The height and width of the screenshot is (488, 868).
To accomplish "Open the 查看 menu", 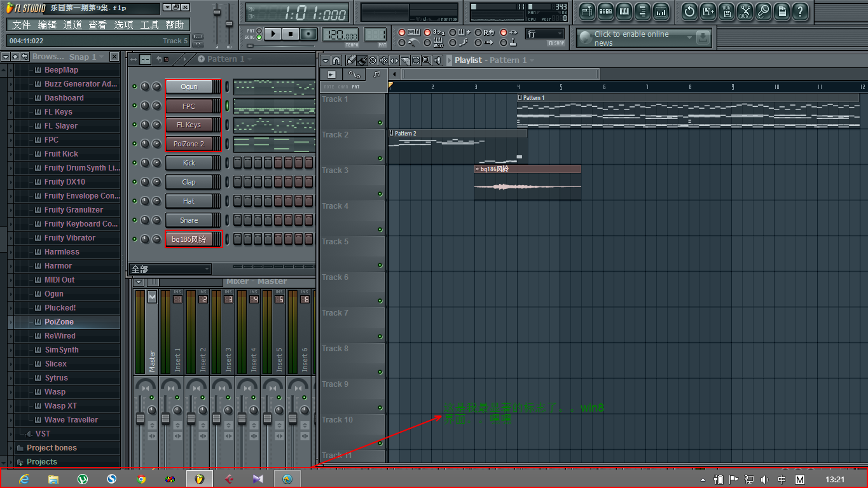I will (98, 25).
